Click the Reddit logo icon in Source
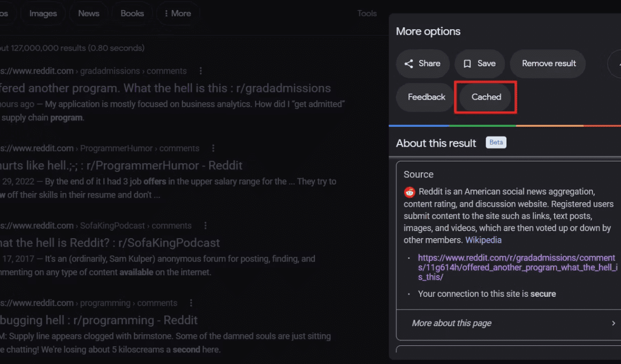The image size is (621, 364). point(410,192)
